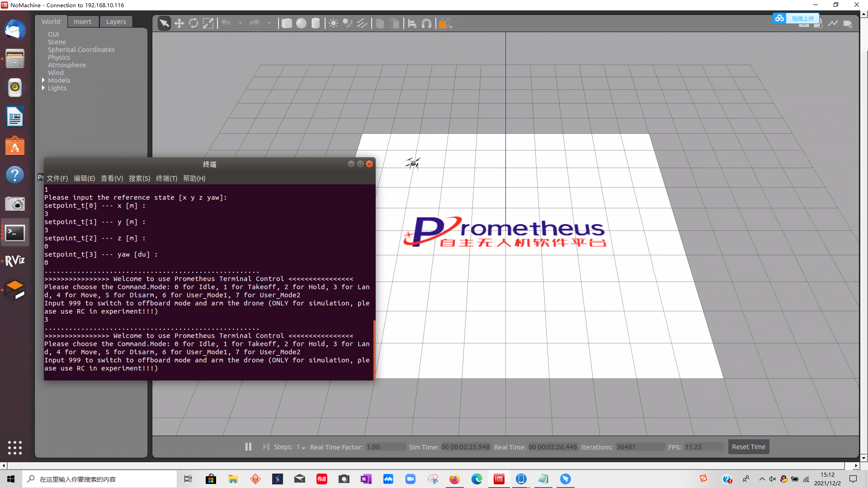This screenshot has width=868, height=488.
Task: Open terminal 文件(F) menu
Action: point(57,178)
